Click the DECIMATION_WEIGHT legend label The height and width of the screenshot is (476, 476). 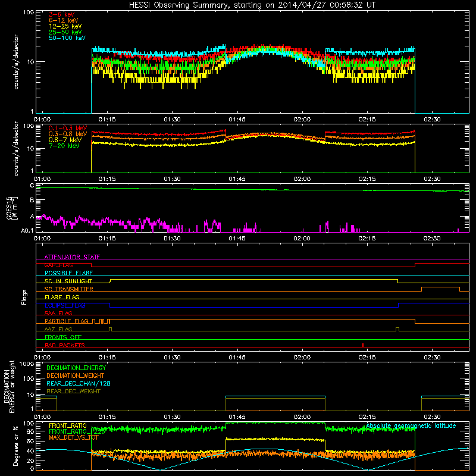[76, 375]
